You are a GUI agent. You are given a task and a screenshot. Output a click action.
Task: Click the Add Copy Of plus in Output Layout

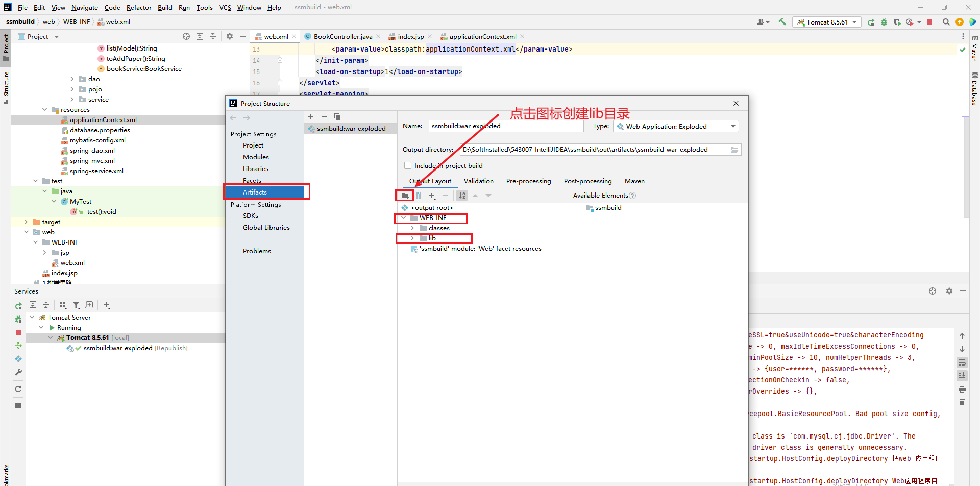(x=432, y=196)
